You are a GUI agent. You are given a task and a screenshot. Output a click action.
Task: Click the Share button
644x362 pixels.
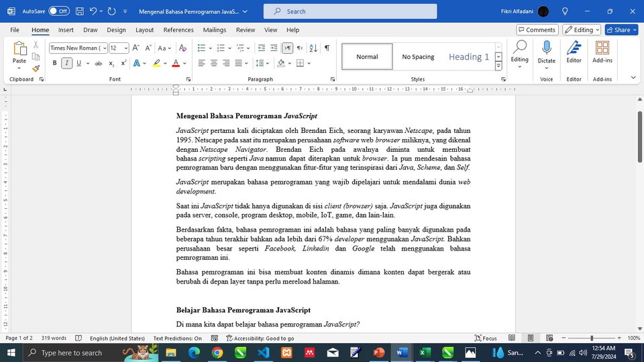(621, 30)
